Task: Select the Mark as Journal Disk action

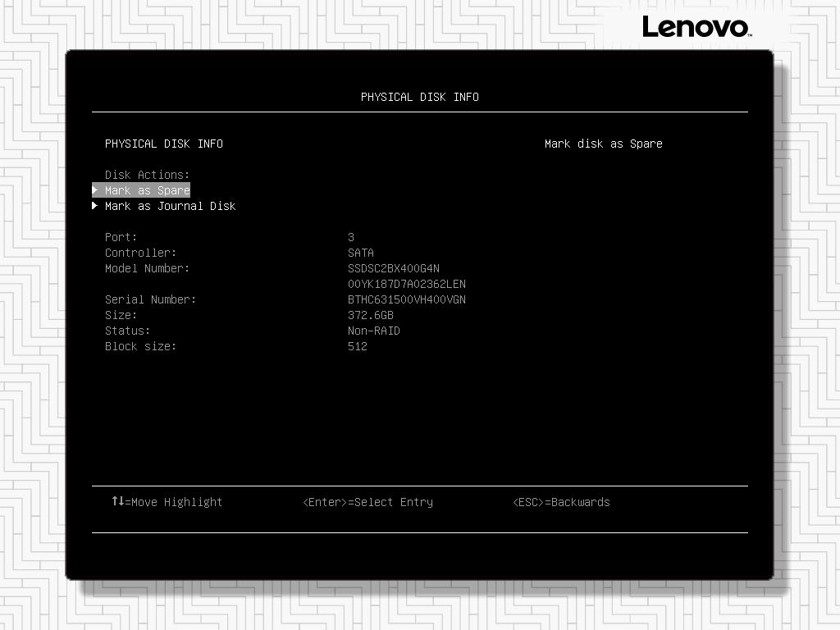Action: 170,206
